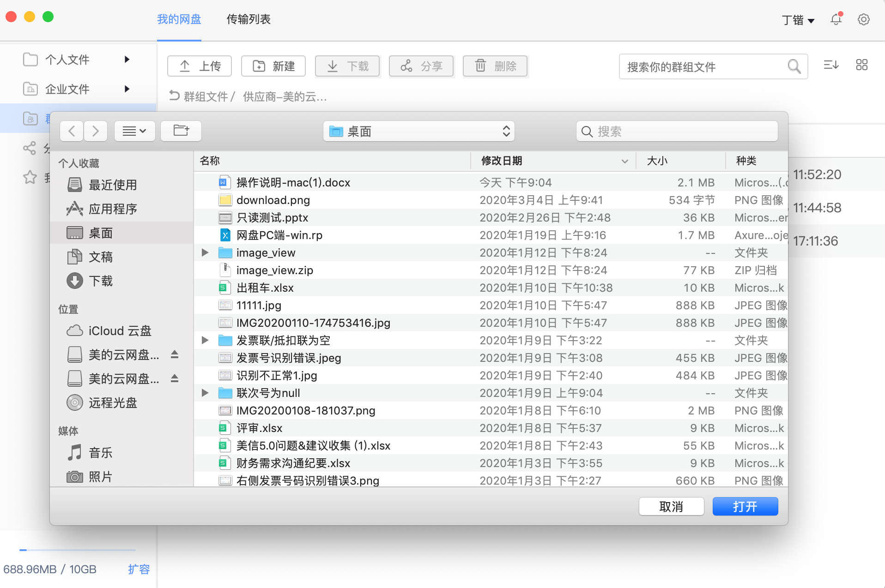The height and width of the screenshot is (588, 885).
Task: Open settings via the gear icon
Action: pyautogui.click(x=863, y=19)
